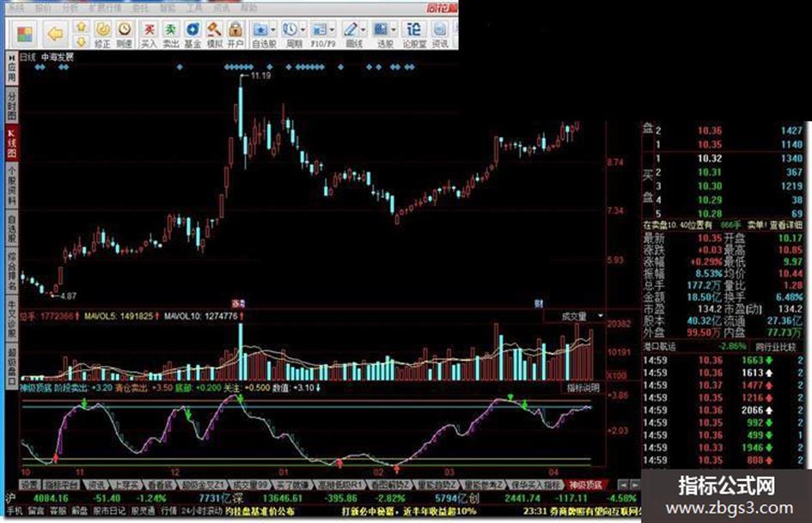Open the 论股堂 forum icon
812x523 pixels.
click(x=414, y=34)
